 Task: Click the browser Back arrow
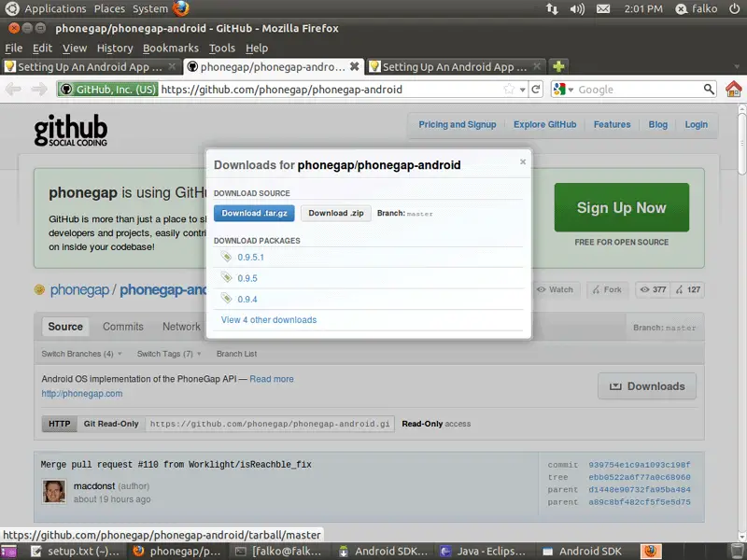(x=13, y=89)
